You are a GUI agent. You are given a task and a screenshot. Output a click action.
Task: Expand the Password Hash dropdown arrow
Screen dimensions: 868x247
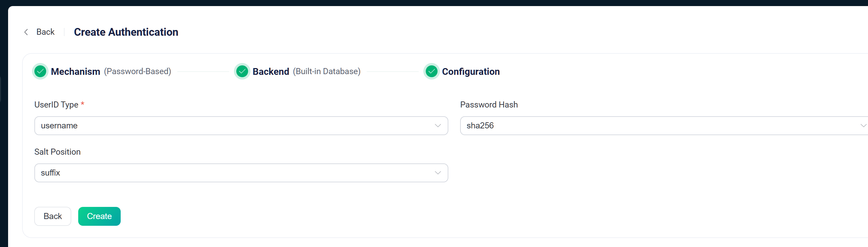pos(863,126)
